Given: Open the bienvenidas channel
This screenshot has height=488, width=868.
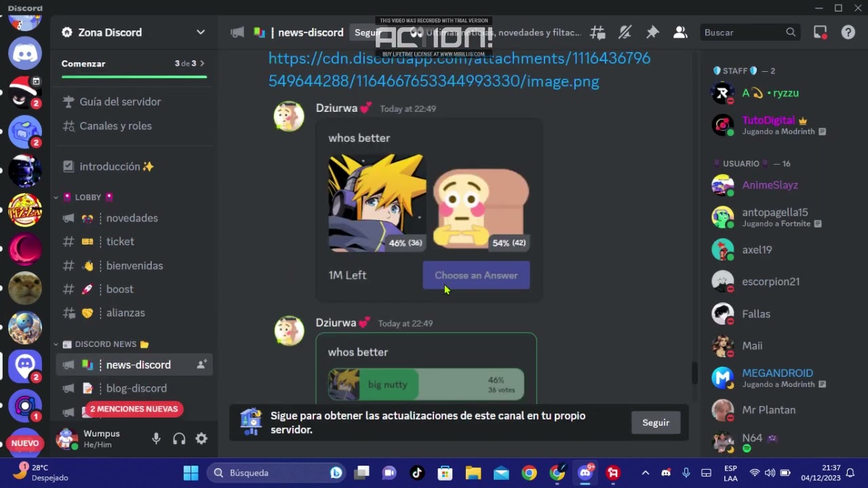Looking at the screenshot, I should (134, 266).
